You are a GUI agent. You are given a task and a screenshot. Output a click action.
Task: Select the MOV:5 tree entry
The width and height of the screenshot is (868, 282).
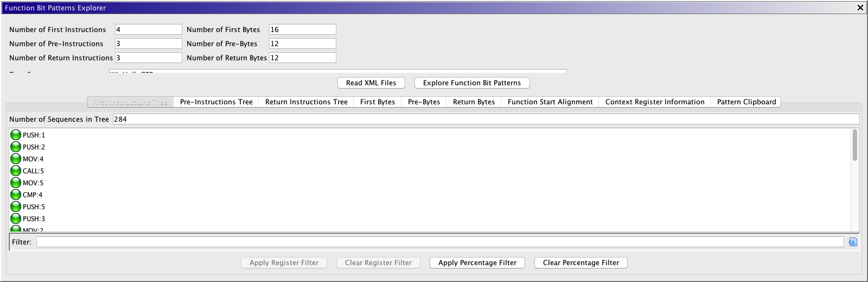tap(33, 183)
